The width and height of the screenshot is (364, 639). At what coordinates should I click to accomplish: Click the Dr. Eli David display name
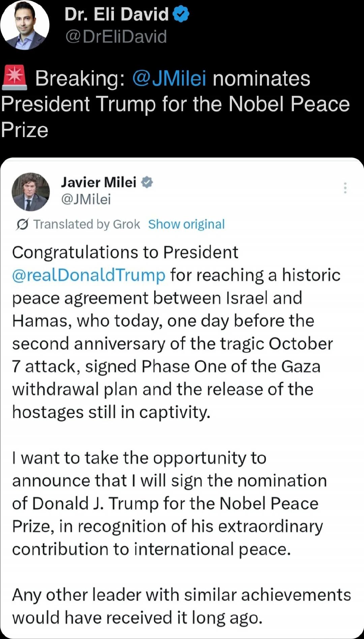click(116, 15)
